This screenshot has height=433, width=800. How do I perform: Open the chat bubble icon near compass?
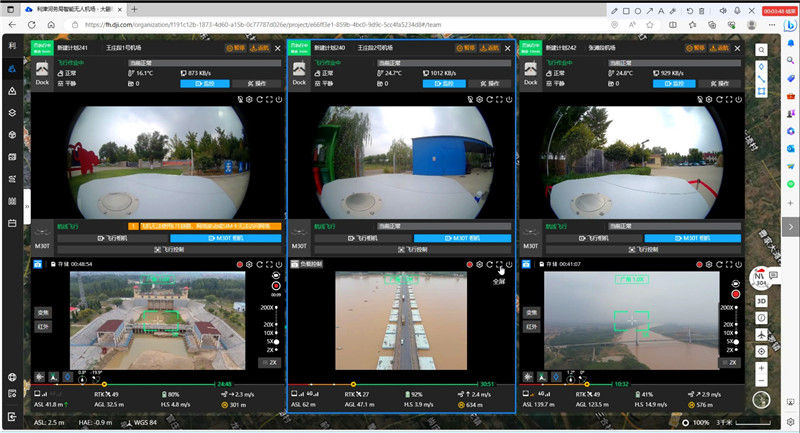pyautogui.click(x=773, y=275)
